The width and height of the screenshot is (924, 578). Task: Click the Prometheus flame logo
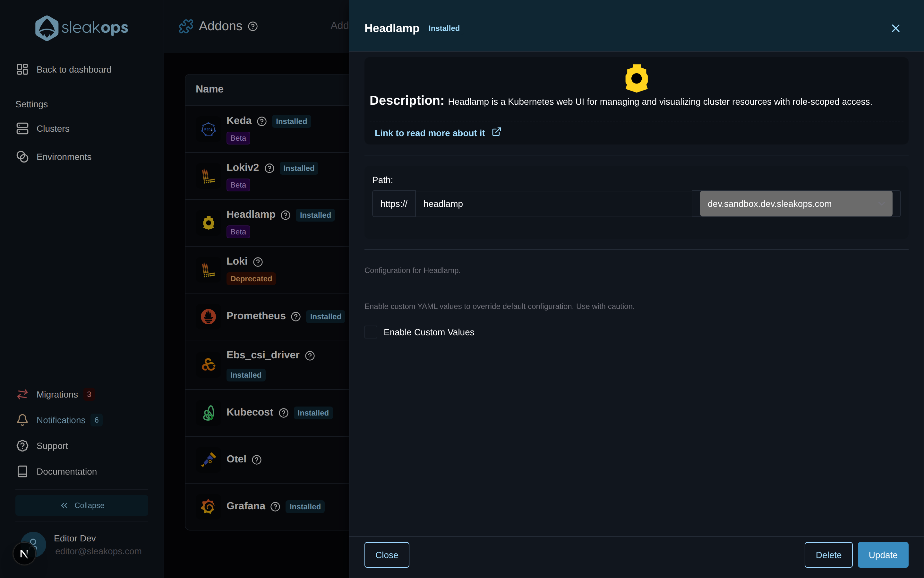209,317
